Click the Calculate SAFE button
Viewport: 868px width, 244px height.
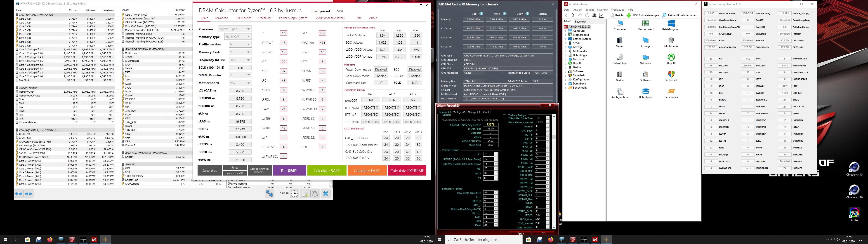(x=326, y=171)
